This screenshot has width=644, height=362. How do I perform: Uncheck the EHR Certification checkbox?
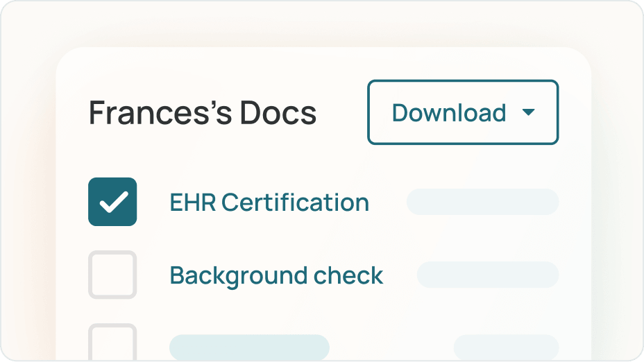click(112, 202)
